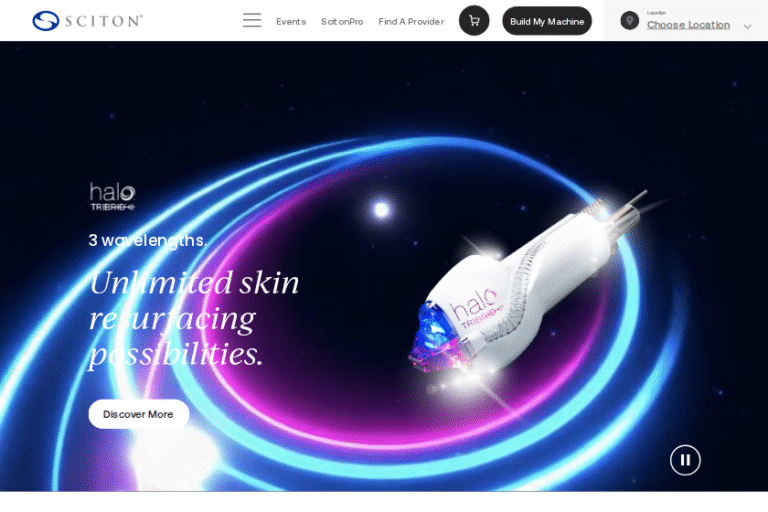
Task: Click the Unlimited skin resurfacing headline
Action: coord(194,318)
